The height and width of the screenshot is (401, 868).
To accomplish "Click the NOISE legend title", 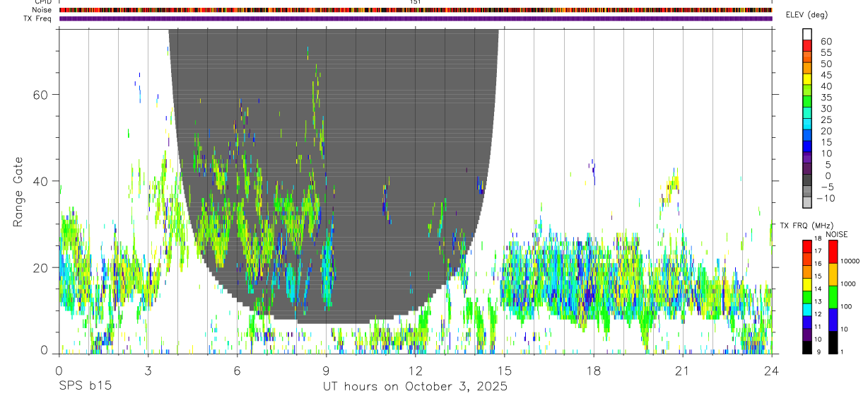I will pos(836,234).
